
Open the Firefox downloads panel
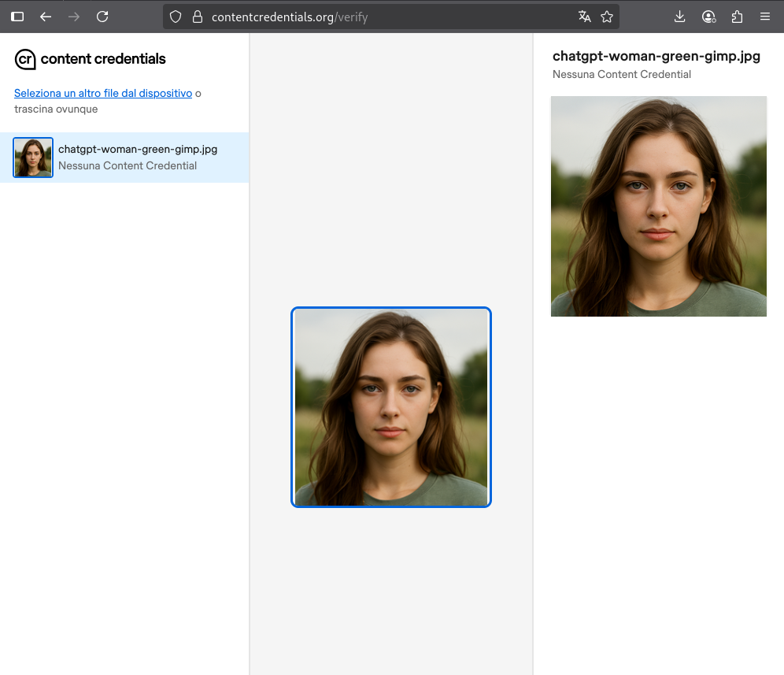pos(679,17)
